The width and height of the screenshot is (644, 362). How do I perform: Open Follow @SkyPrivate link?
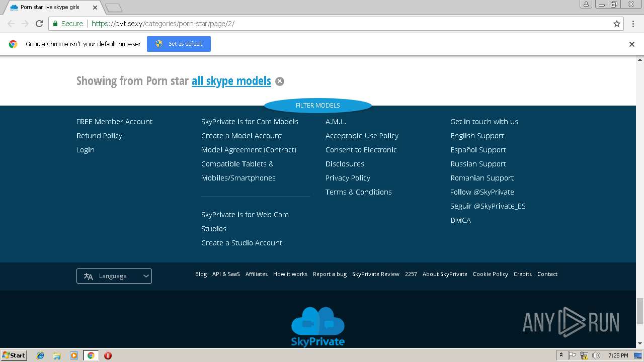[482, 192]
